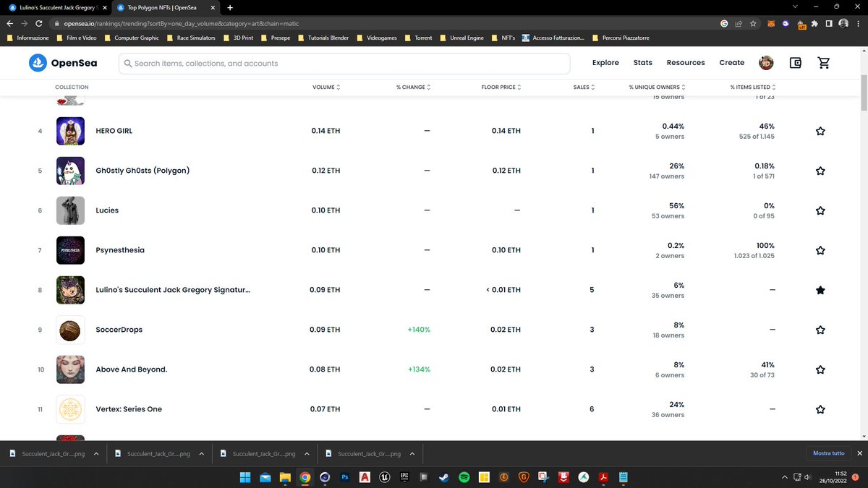Open the shopping cart icon
Viewport: 868px width, 488px height.
pyautogui.click(x=823, y=63)
